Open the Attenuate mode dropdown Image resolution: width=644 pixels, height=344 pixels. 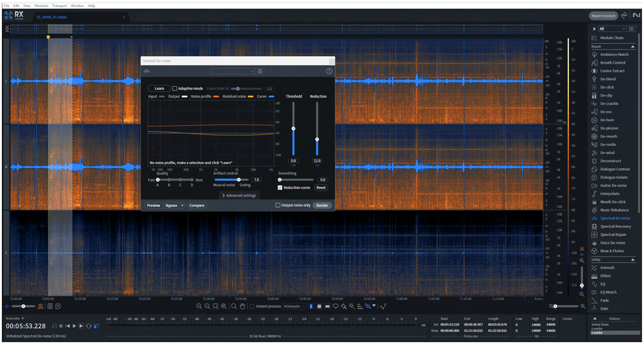pyautogui.click(x=294, y=306)
